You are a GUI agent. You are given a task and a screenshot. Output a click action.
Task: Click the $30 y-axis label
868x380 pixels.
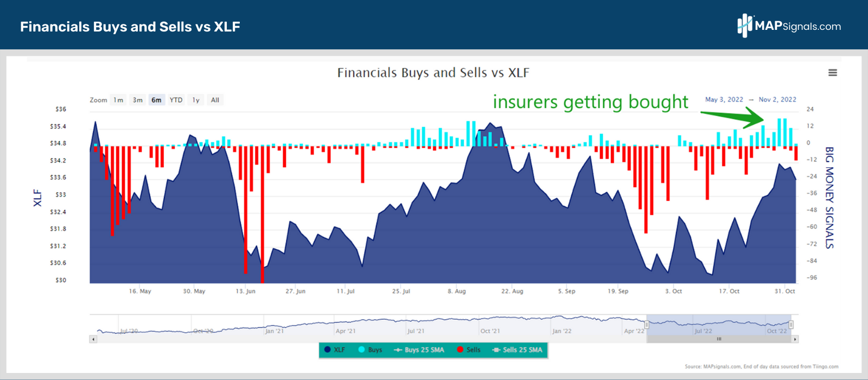tap(61, 280)
